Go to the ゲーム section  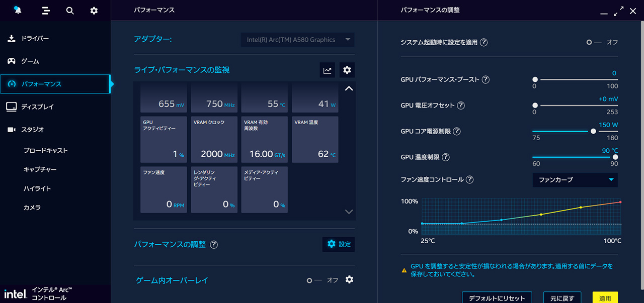tap(55, 61)
